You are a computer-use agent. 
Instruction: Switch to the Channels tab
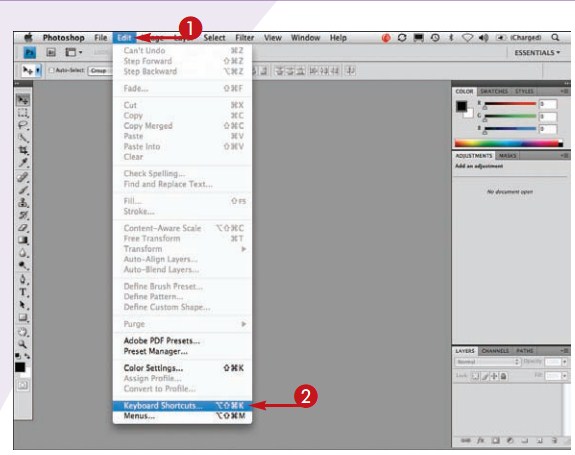click(x=495, y=351)
